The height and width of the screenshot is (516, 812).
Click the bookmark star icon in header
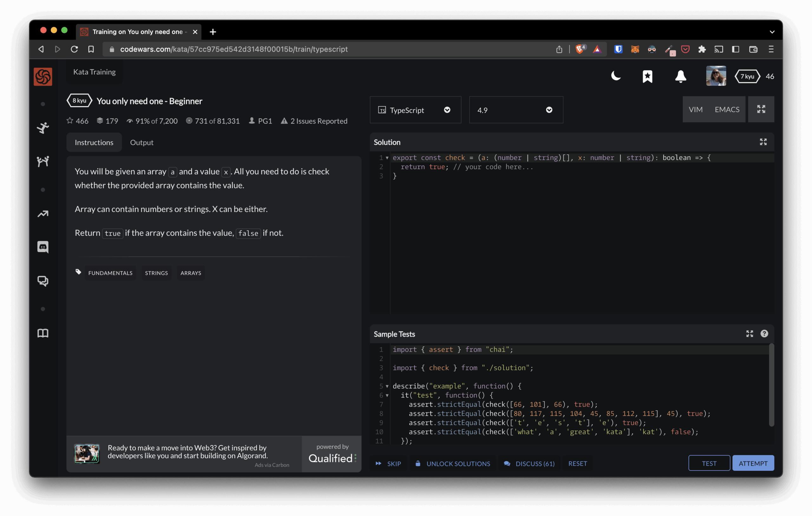647,76
